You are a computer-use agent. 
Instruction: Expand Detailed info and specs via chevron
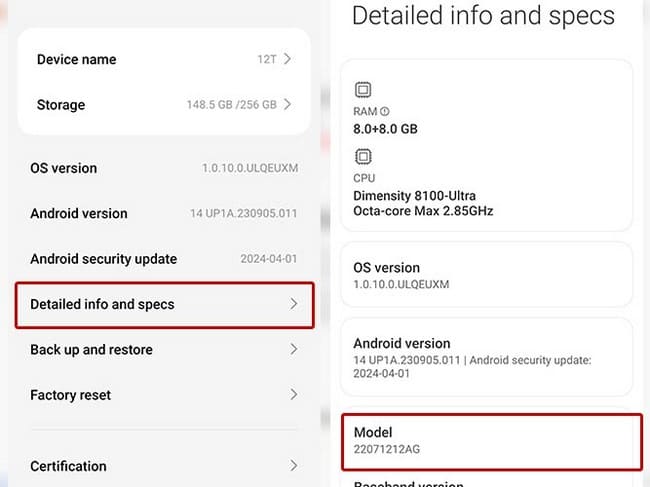click(293, 304)
